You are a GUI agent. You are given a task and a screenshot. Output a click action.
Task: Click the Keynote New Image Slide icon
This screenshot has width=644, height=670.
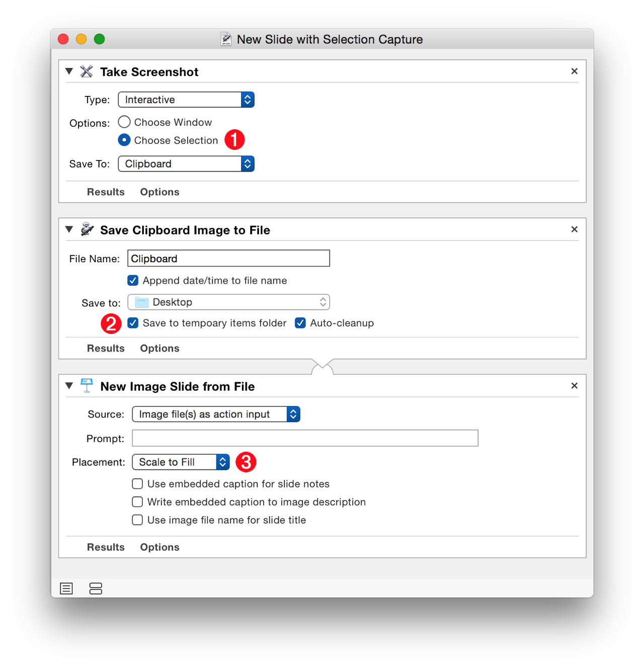coord(87,386)
